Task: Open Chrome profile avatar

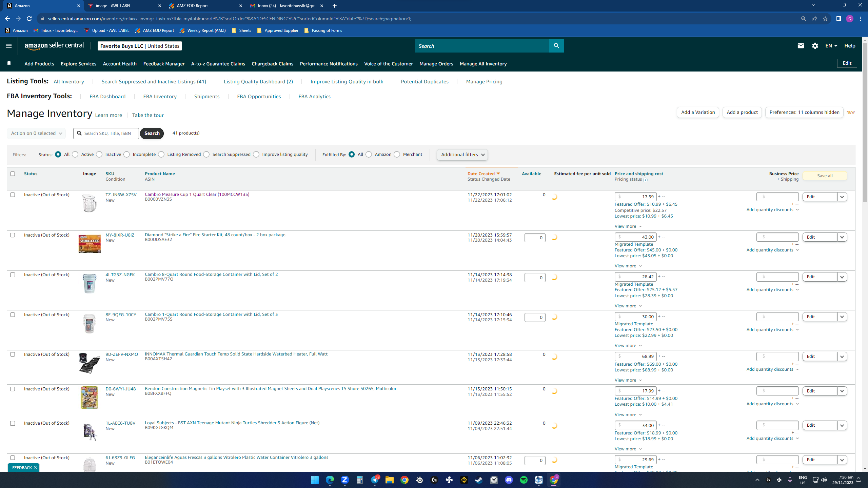Action: 850,19
